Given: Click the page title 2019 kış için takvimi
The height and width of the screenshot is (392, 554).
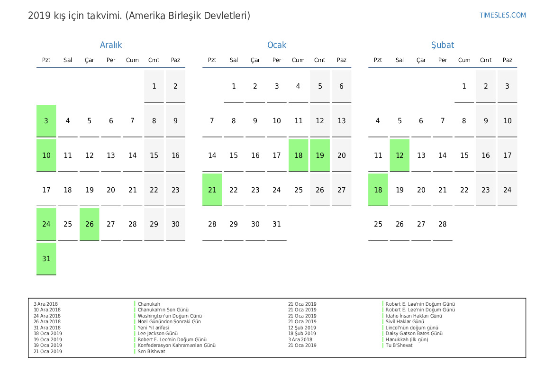Looking at the screenshot, I should [x=139, y=16].
